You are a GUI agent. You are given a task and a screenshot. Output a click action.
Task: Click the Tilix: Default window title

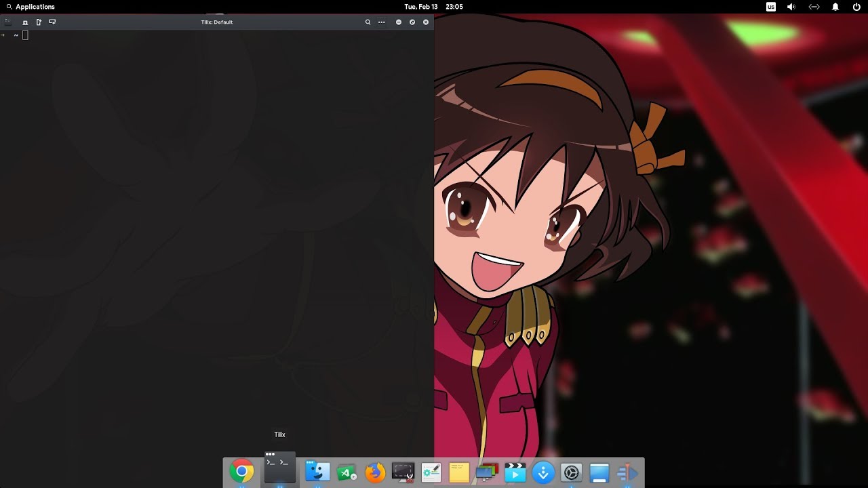click(x=216, y=22)
